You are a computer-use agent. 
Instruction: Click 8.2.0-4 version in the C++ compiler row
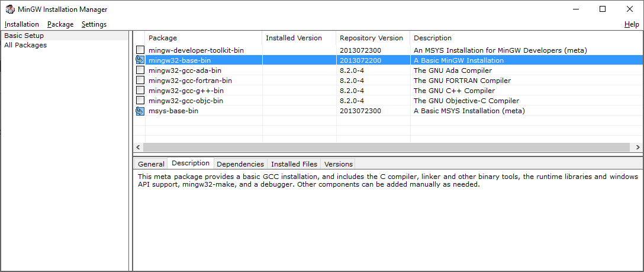(x=352, y=91)
